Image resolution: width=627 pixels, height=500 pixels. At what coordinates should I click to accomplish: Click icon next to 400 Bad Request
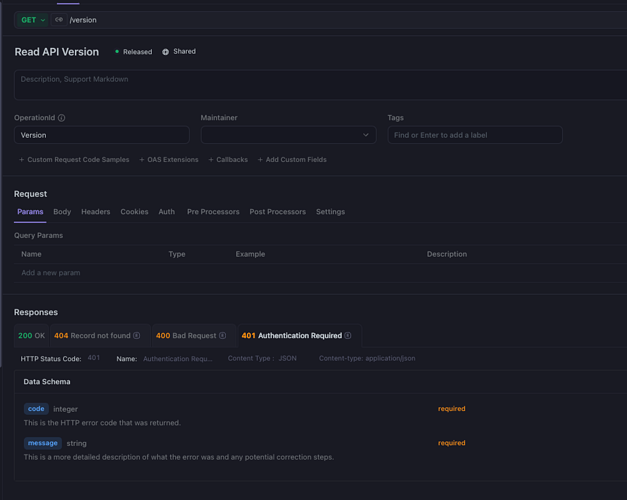click(x=222, y=336)
